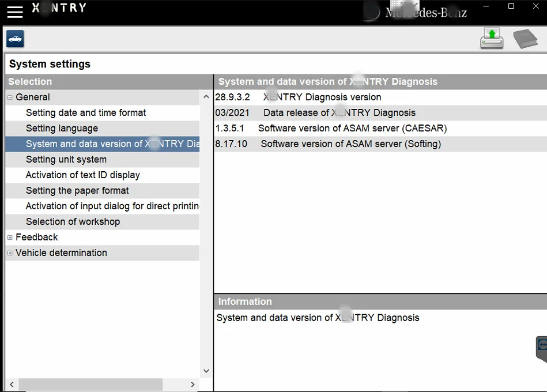This screenshot has width=547, height=392.
Task: Click the 28.9.3.2 Diagnosis version row
Action: 380,97
